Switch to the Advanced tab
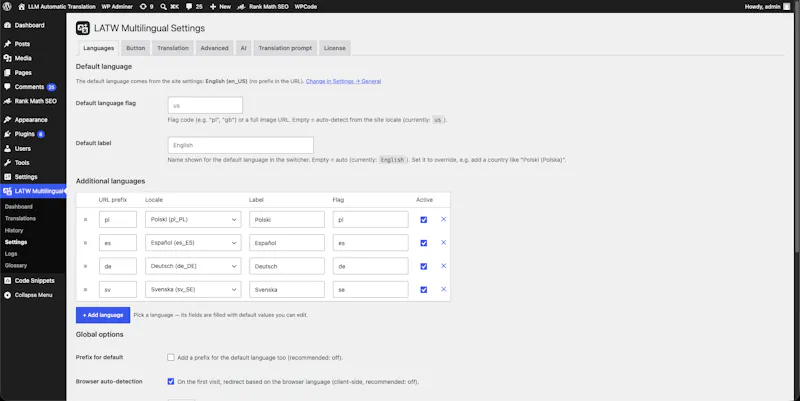Image resolution: width=800 pixels, height=401 pixels. click(214, 48)
